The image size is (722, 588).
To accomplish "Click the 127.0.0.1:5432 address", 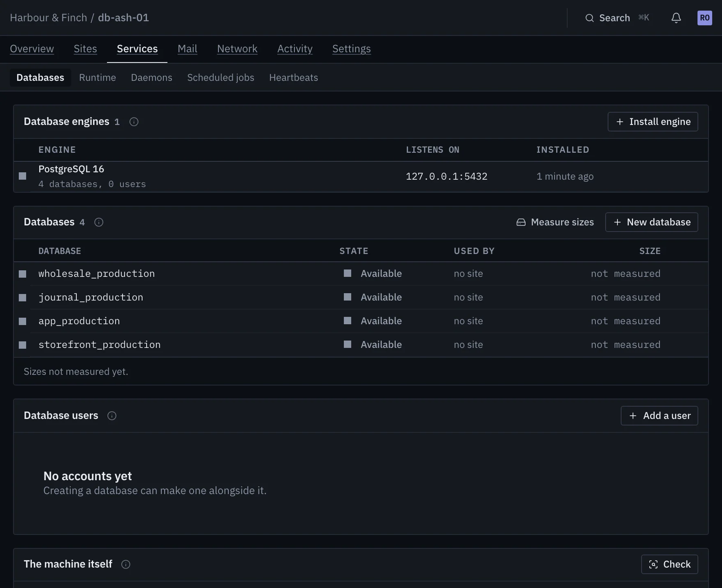I will click(x=447, y=176).
